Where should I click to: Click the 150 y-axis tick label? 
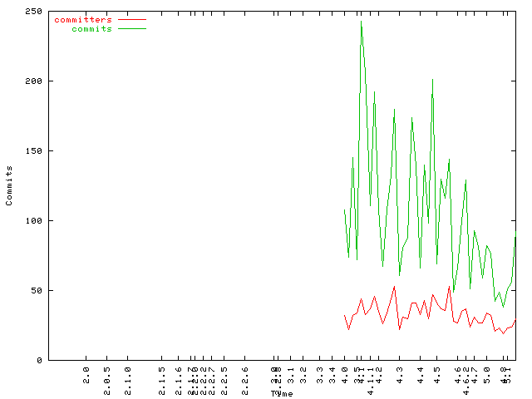click(x=34, y=151)
